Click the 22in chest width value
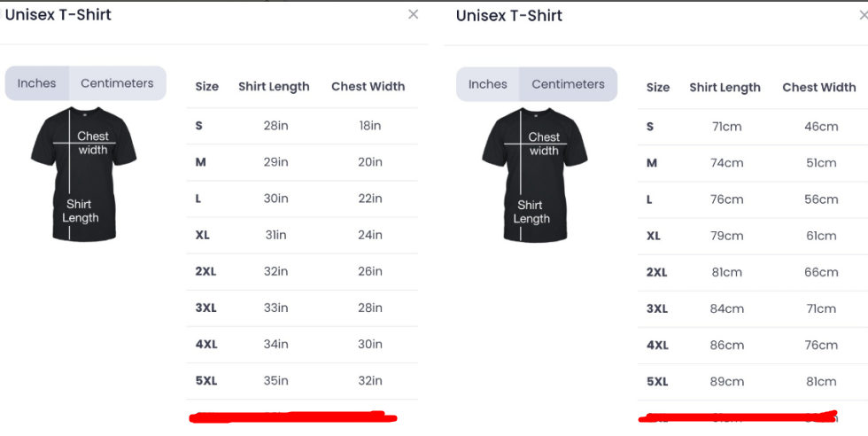The image size is (868, 436). (x=370, y=199)
